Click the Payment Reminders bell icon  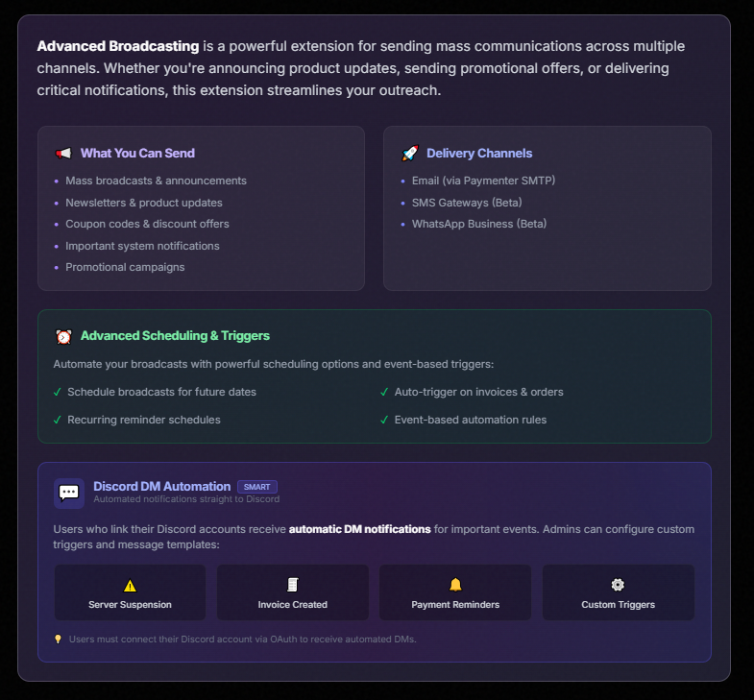click(455, 585)
